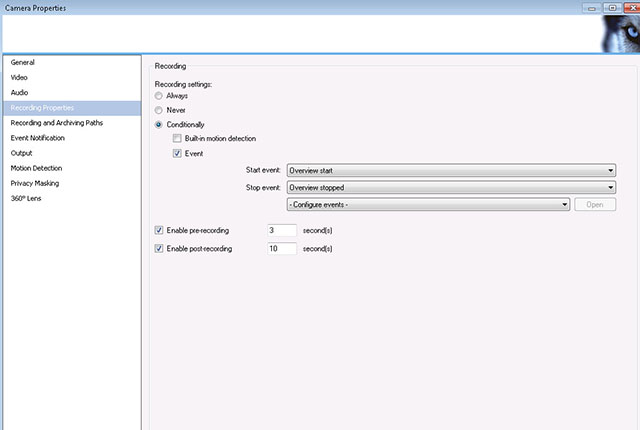Open the Audio settings section
The height and width of the screenshot is (430, 640).
pyautogui.click(x=19, y=92)
